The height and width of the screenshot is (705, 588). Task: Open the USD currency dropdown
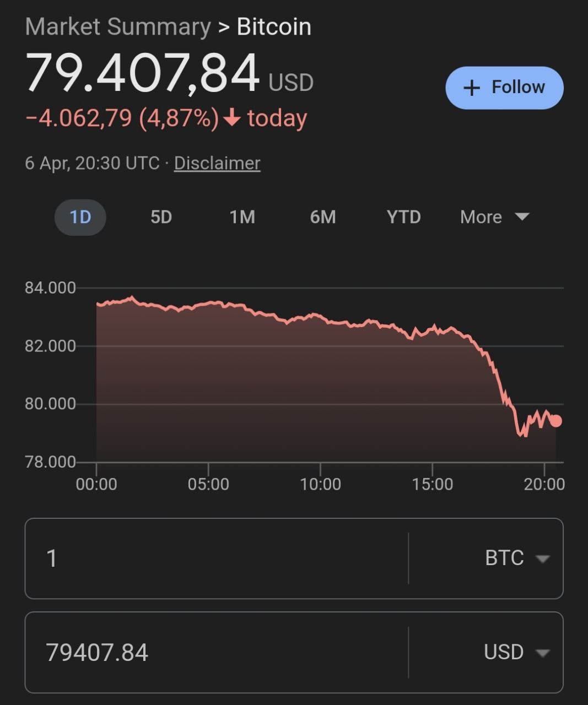(x=516, y=652)
